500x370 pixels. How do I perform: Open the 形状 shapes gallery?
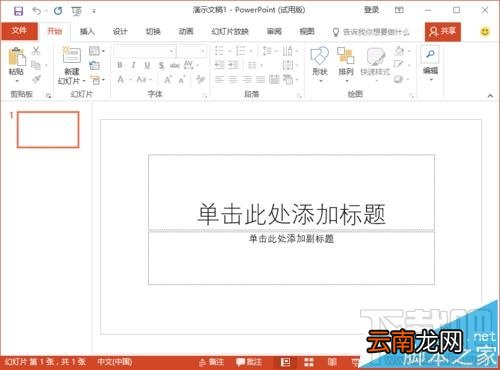pos(320,63)
